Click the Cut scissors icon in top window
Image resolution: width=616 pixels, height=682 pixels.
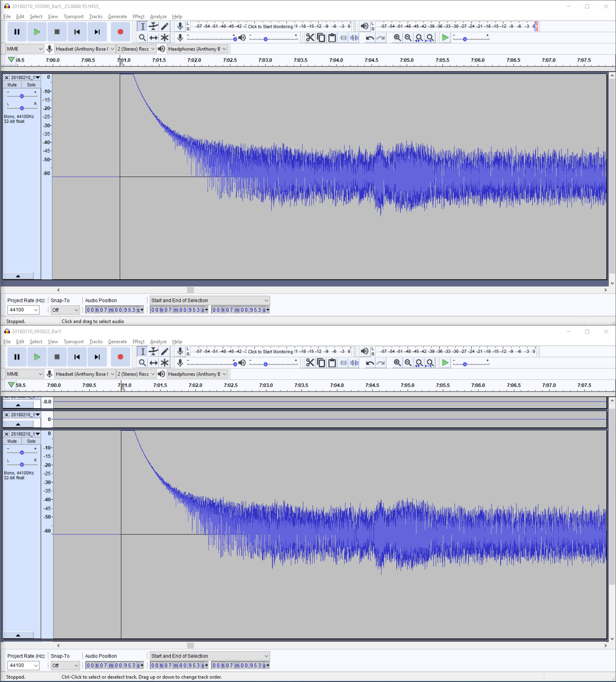point(310,38)
